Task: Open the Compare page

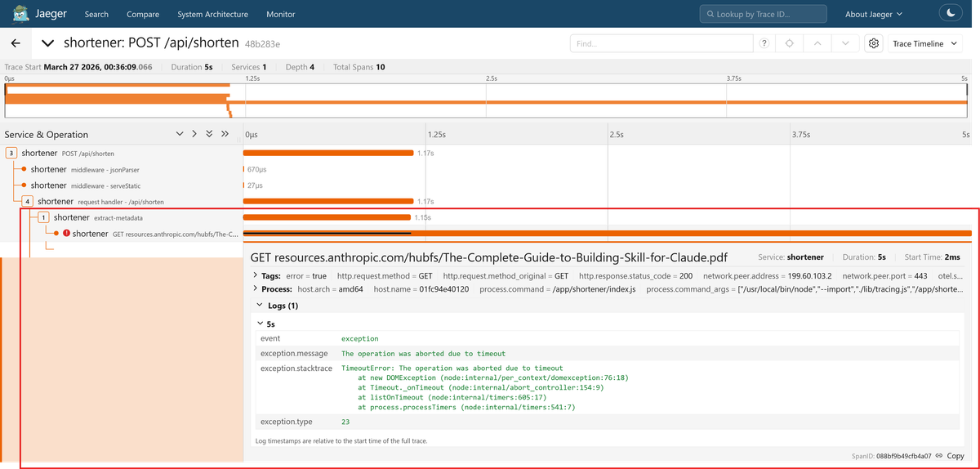Action: pos(143,14)
